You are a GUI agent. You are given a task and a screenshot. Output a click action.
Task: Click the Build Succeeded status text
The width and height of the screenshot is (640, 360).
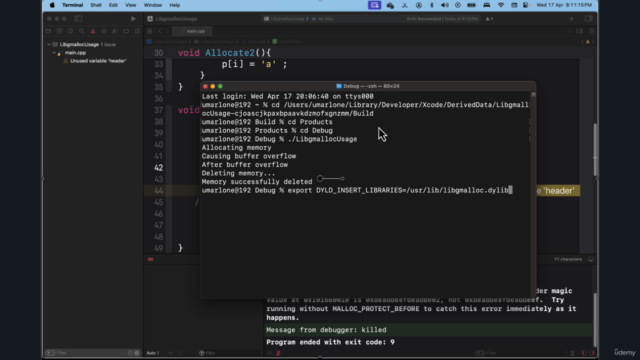(424, 19)
